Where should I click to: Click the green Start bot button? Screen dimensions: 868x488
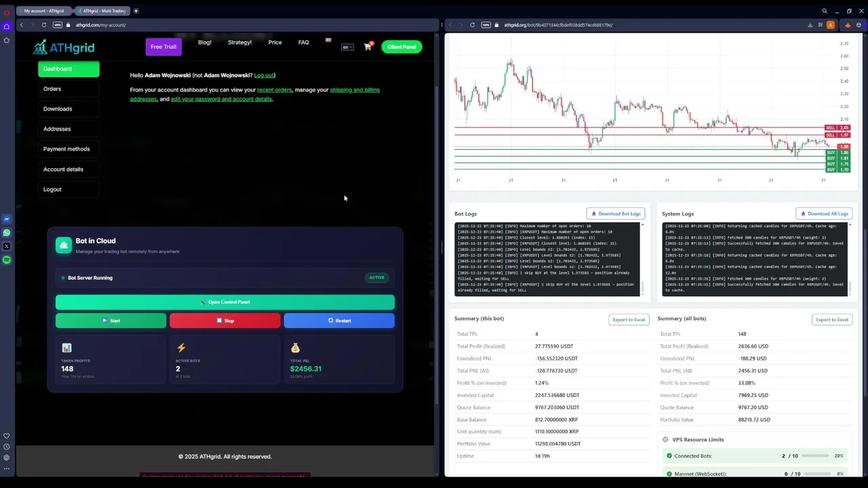(111, 321)
